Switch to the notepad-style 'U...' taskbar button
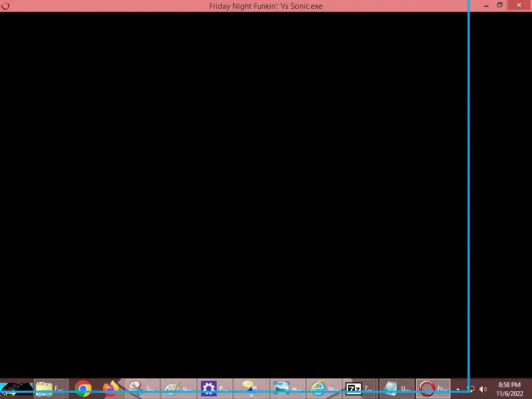This screenshot has width=532, height=399. [397, 389]
